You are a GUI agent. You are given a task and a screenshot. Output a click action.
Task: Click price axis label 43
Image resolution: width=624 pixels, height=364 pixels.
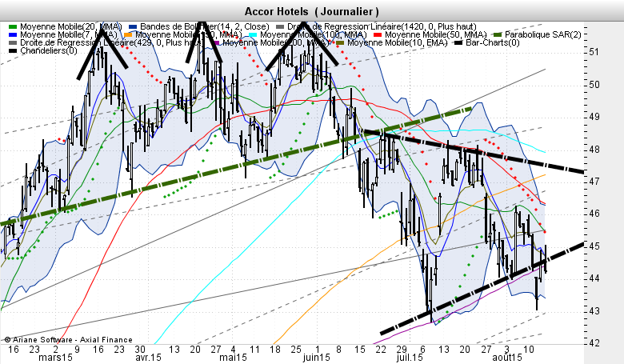pyautogui.click(x=594, y=310)
